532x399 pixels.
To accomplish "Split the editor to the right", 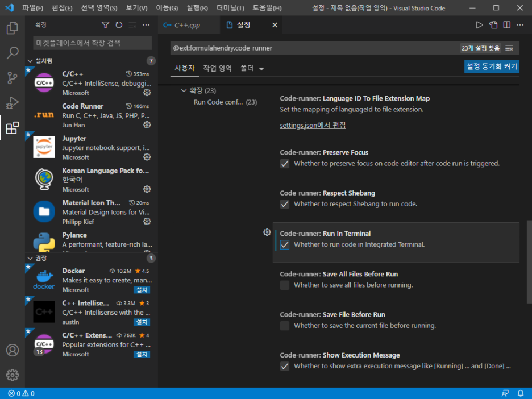I will 506,25.
